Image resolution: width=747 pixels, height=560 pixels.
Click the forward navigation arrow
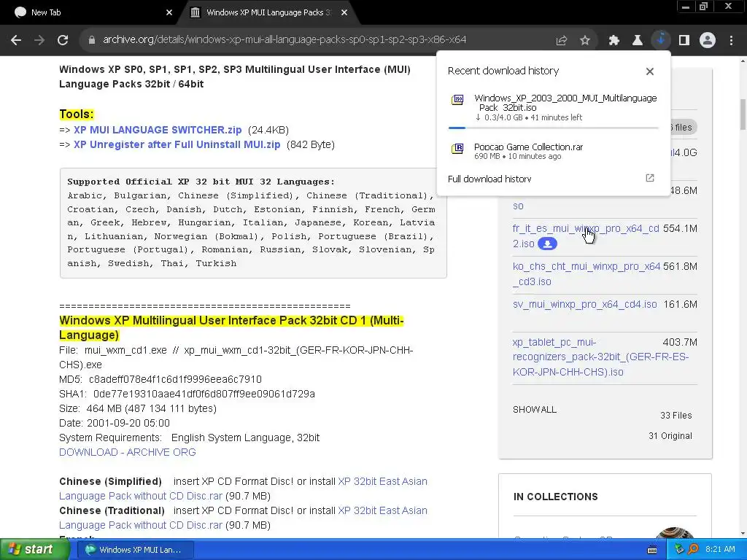coord(39,40)
